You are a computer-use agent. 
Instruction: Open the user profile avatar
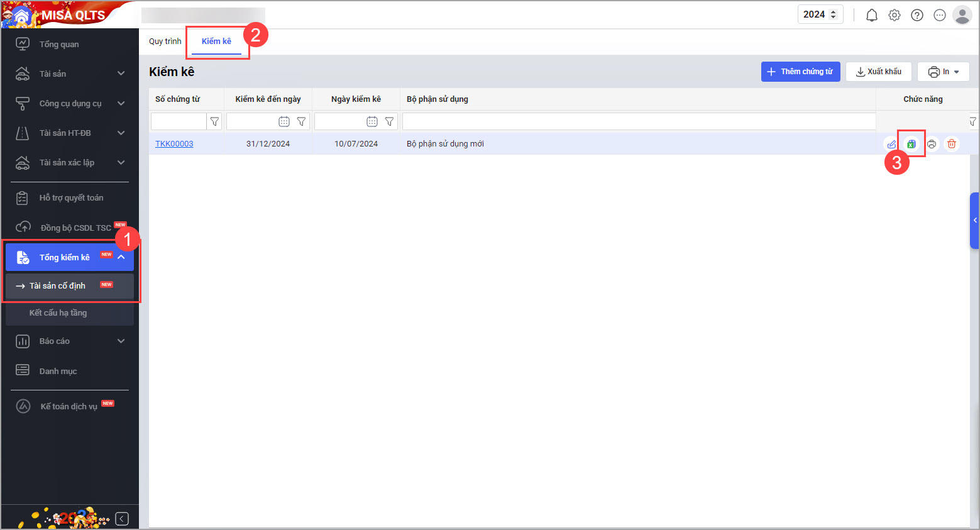coord(962,14)
